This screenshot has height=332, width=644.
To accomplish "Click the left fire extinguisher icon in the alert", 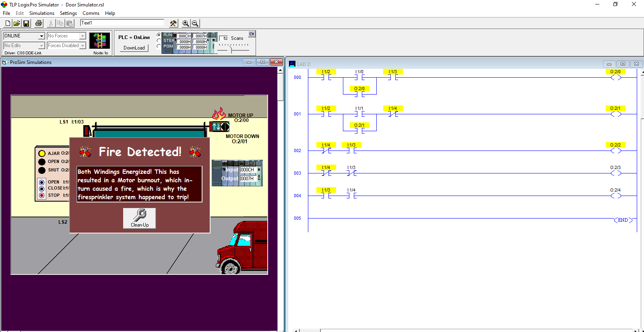I will tap(85, 152).
